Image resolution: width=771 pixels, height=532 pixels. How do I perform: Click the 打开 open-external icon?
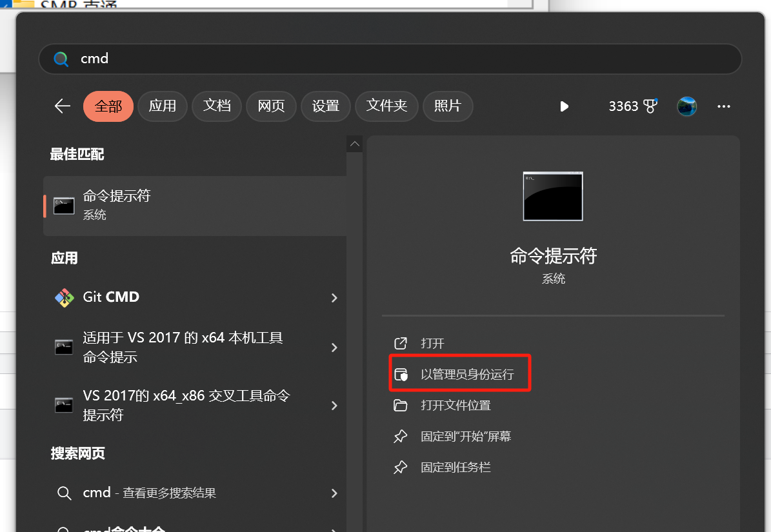click(x=400, y=343)
